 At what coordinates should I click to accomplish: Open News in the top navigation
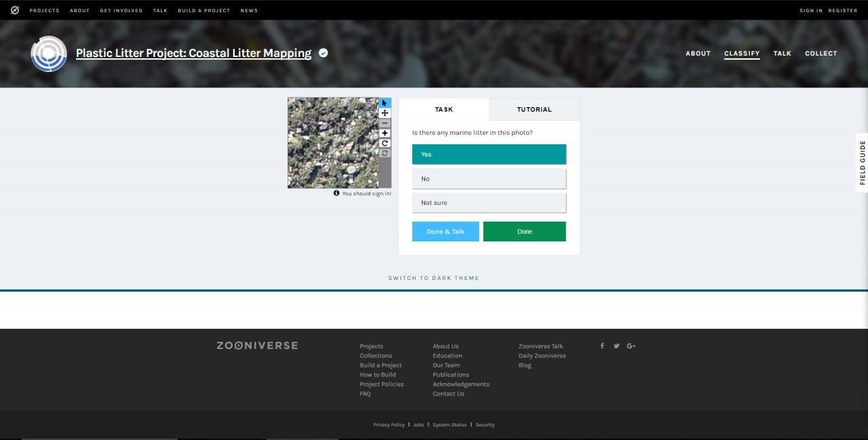click(249, 10)
